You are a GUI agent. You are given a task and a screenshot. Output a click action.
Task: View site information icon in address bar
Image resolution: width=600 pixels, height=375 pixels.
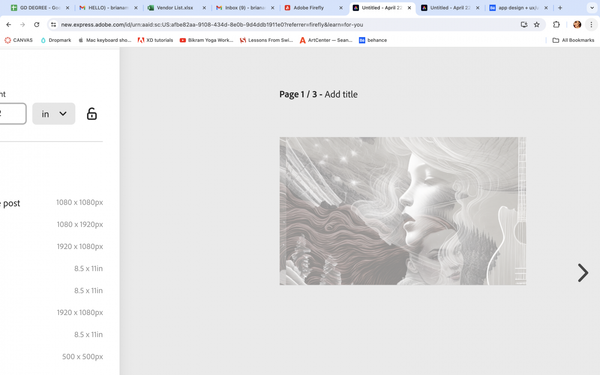[x=54, y=24]
